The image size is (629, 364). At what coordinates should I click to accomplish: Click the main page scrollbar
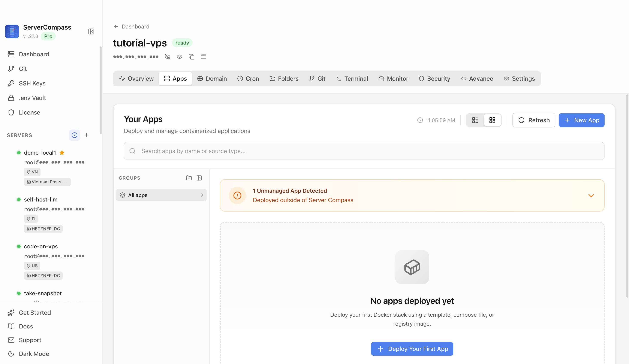click(x=627, y=196)
